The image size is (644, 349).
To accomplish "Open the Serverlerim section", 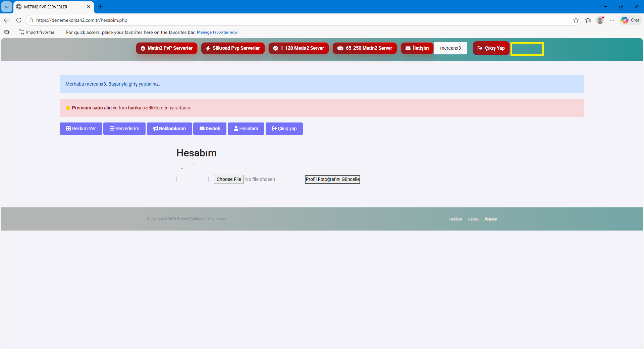I will [x=124, y=129].
